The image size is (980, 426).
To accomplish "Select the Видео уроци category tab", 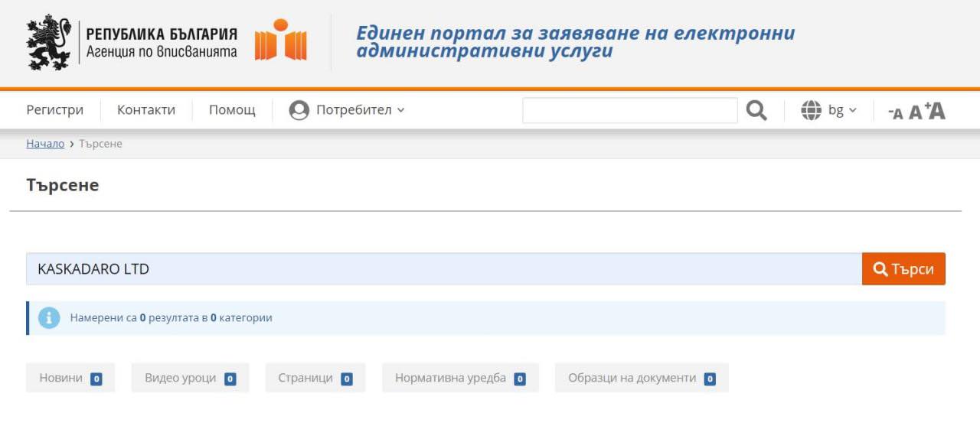I will point(190,378).
